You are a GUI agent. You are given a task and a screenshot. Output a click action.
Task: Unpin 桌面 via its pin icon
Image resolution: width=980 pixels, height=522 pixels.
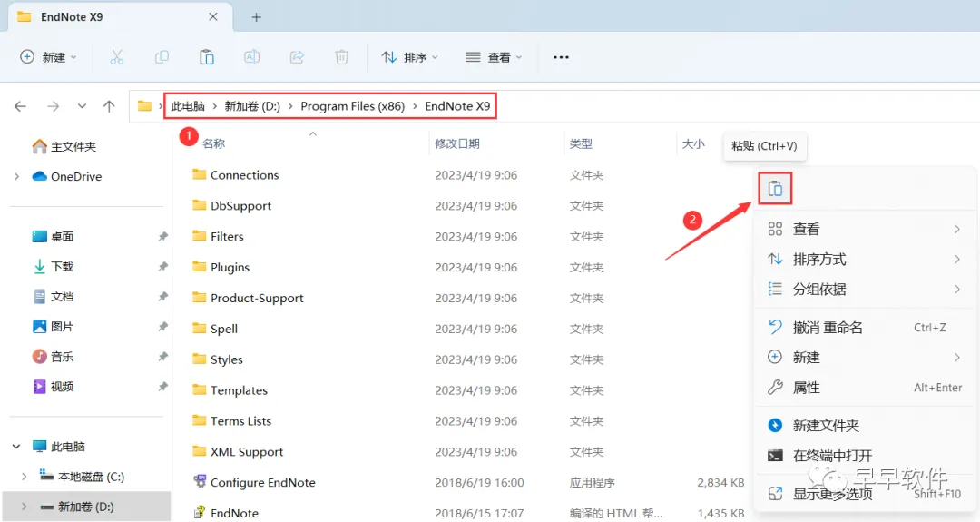(x=163, y=236)
